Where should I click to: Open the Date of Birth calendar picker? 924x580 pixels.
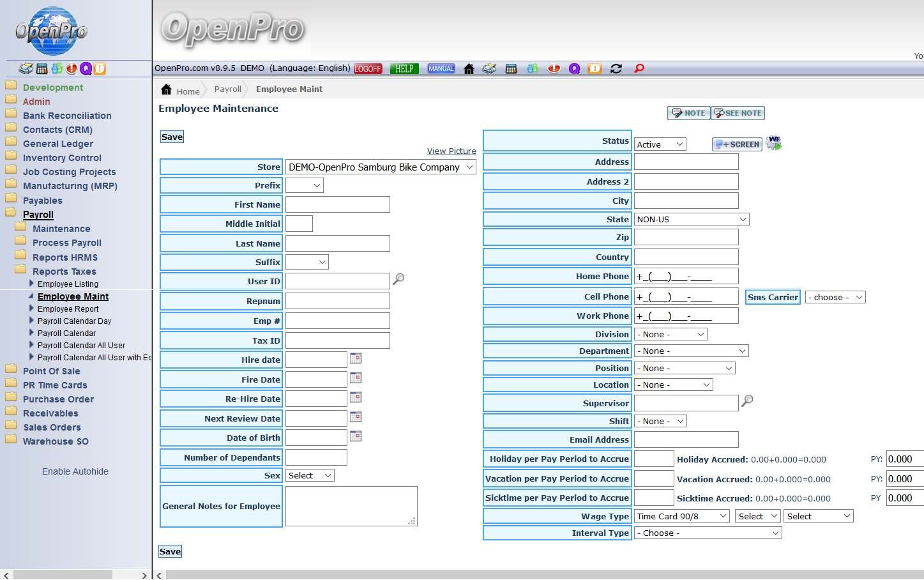coord(356,436)
